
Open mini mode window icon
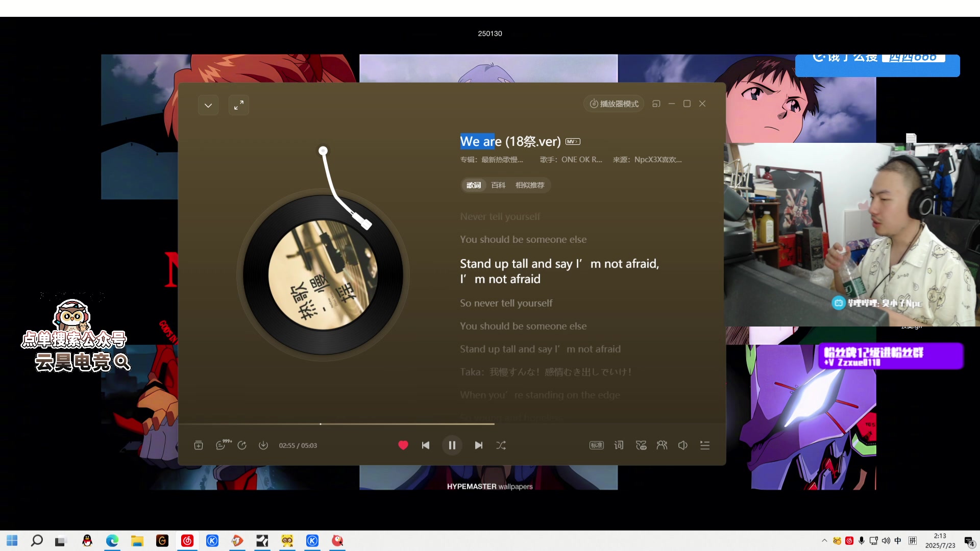[x=656, y=104]
